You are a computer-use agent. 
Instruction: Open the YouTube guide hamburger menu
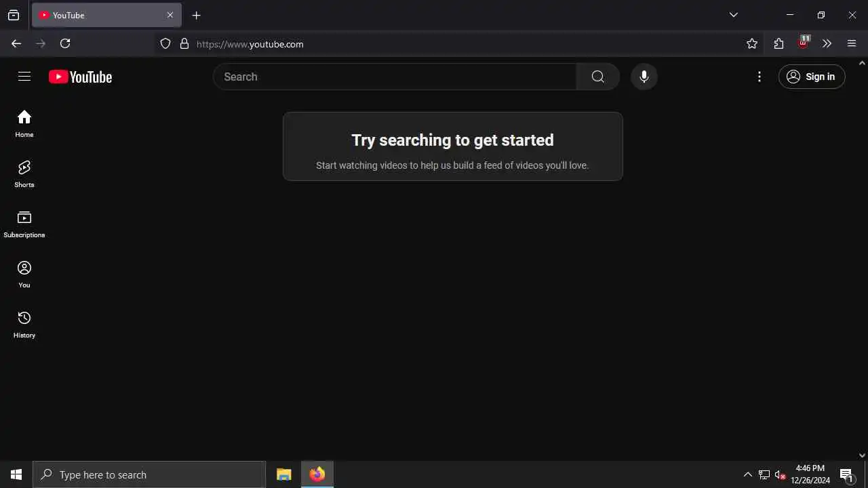coord(24,77)
